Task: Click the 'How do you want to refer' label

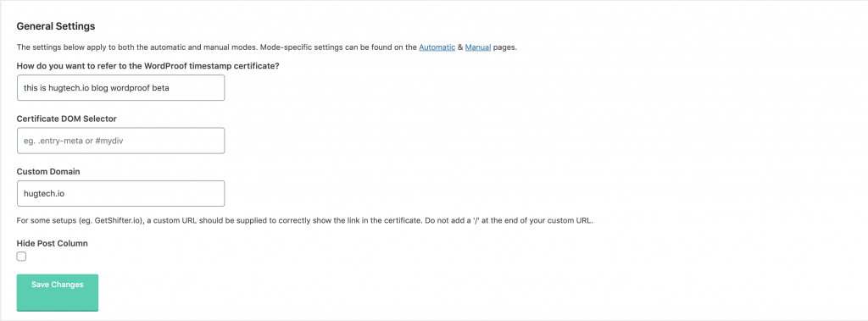Action: [147, 66]
